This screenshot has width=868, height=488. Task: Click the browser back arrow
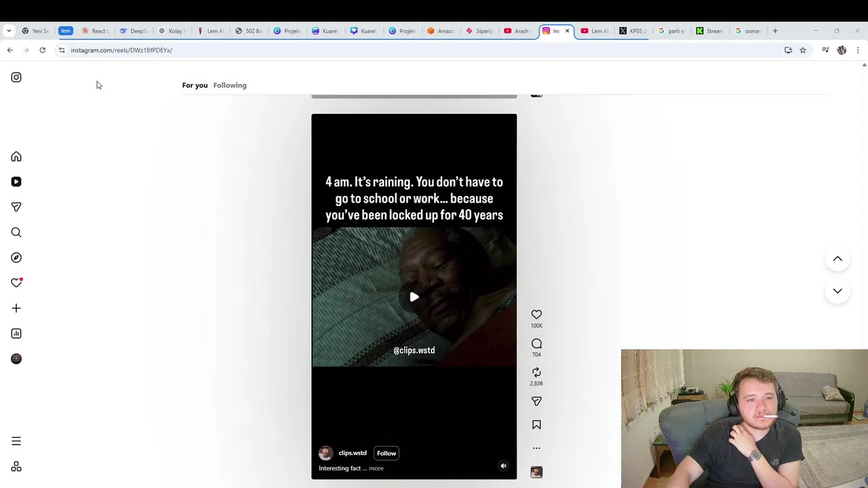[x=9, y=50]
